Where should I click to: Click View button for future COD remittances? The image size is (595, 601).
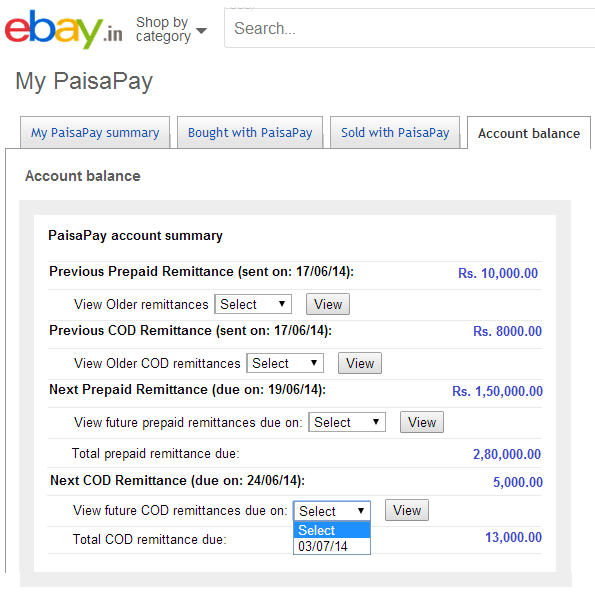[407, 511]
